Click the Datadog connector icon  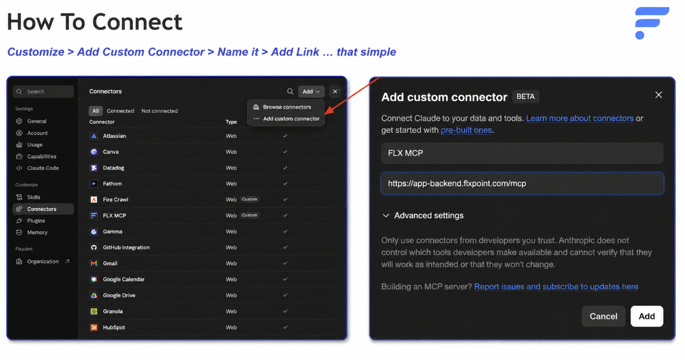(93, 168)
